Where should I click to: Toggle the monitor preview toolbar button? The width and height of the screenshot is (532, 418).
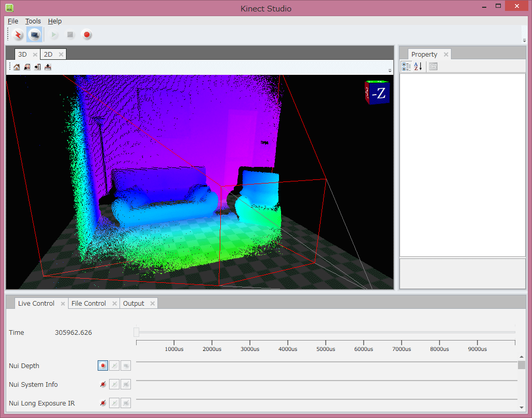click(34, 35)
